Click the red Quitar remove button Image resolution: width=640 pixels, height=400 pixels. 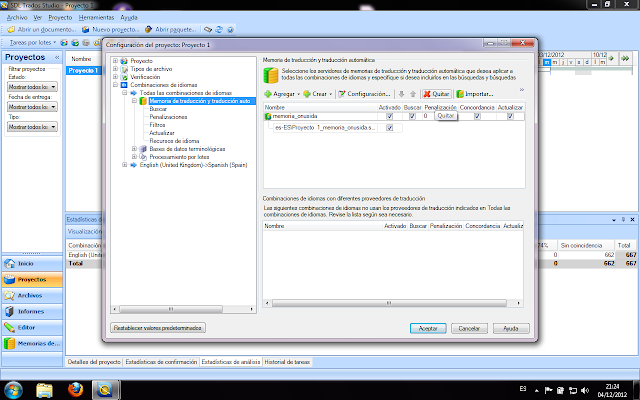[436, 94]
